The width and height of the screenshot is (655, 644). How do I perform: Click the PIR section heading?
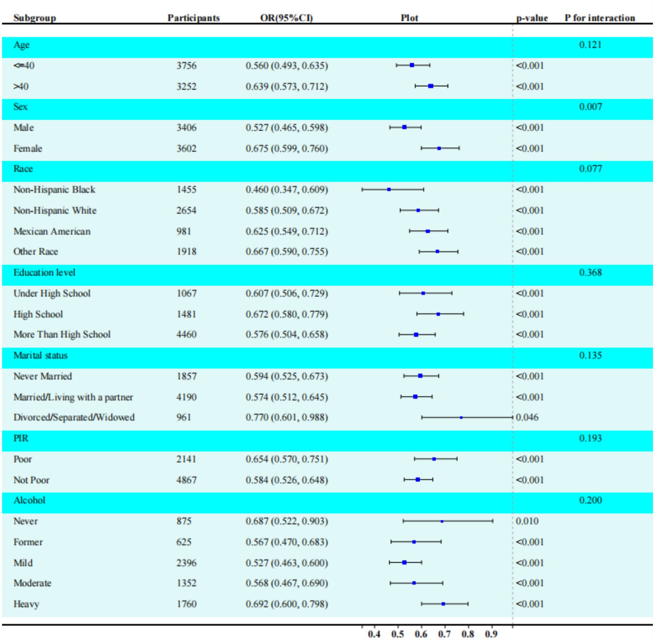(21, 439)
